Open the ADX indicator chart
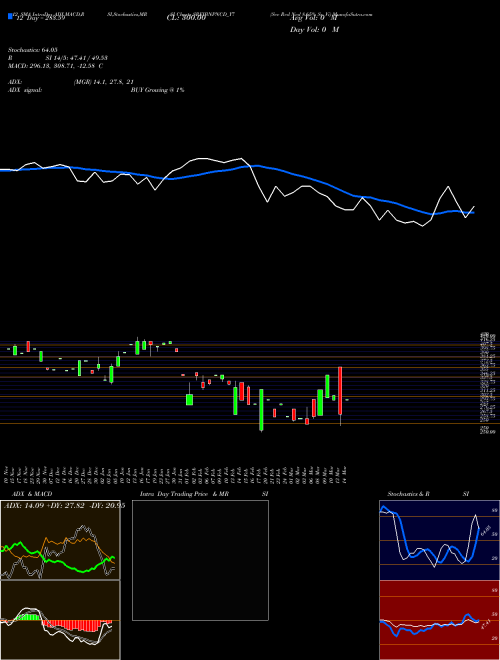The height and width of the screenshot is (660, 500). point(60,540)
